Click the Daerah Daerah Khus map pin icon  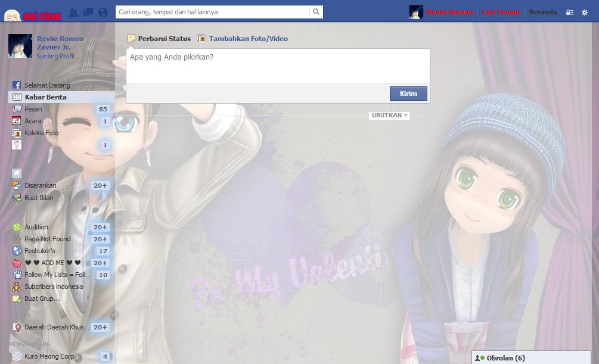pos(17,327)
